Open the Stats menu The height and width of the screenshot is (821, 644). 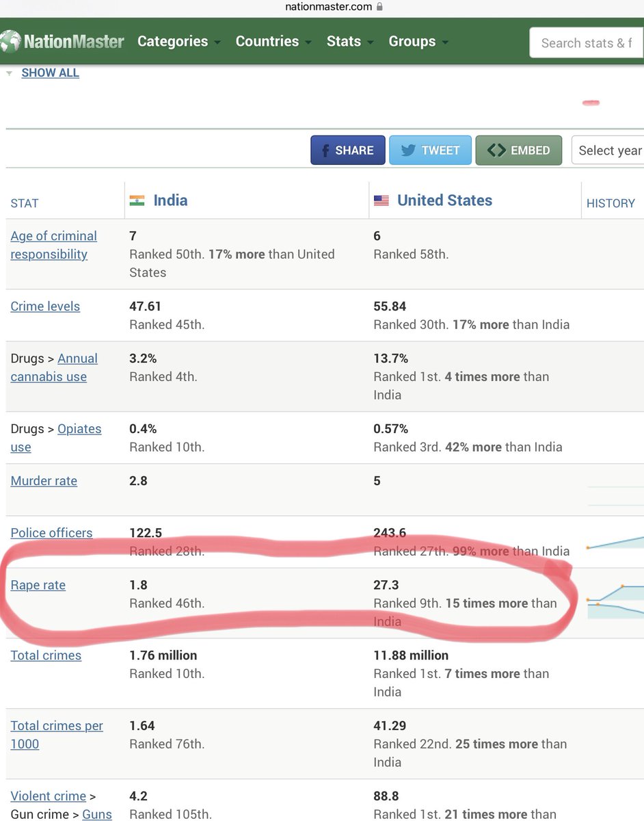point(350,42)
